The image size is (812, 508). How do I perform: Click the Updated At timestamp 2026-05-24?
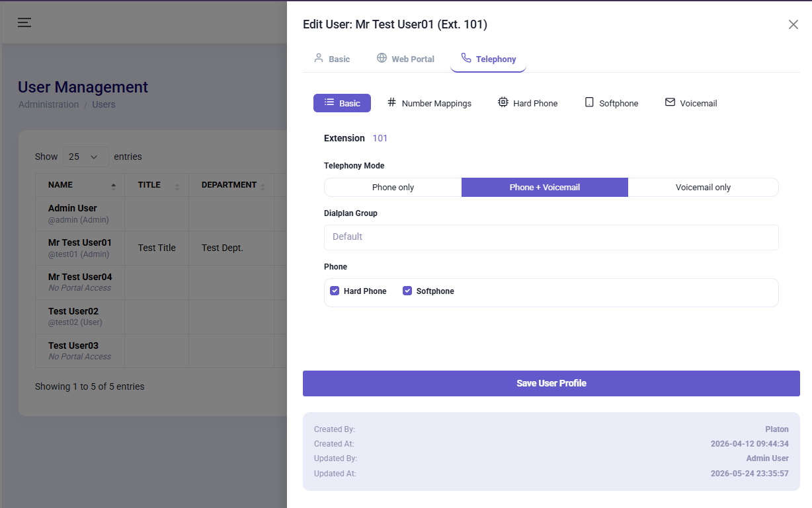click(x=750, y=474)
